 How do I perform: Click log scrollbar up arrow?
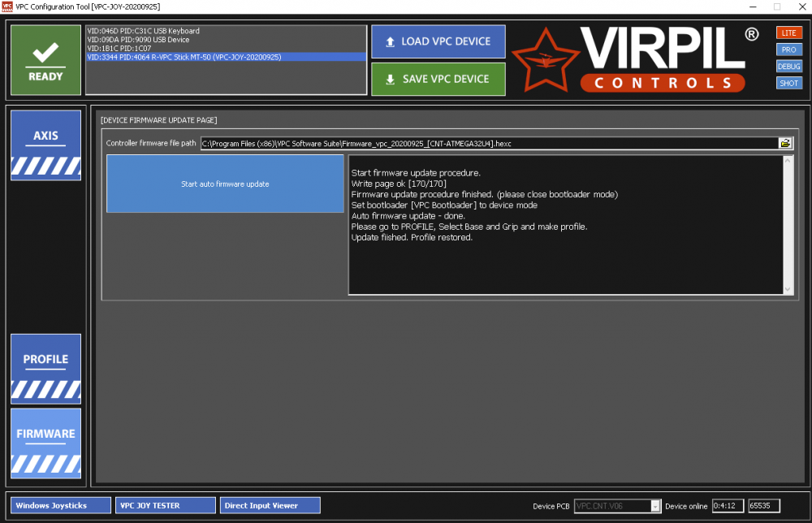[x=788, y=161]
